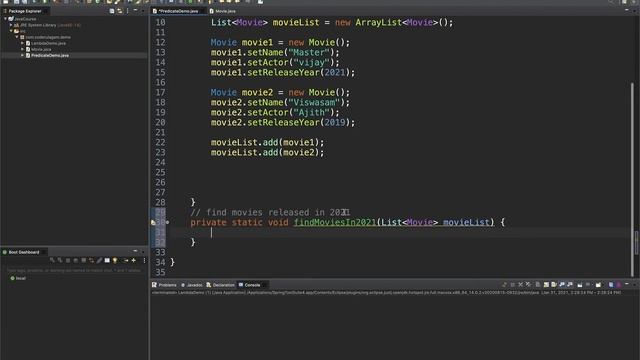The image size is (640, 360).
Task: Click findMoviesIn2021 method name in editor
Action: coord(335,222)
